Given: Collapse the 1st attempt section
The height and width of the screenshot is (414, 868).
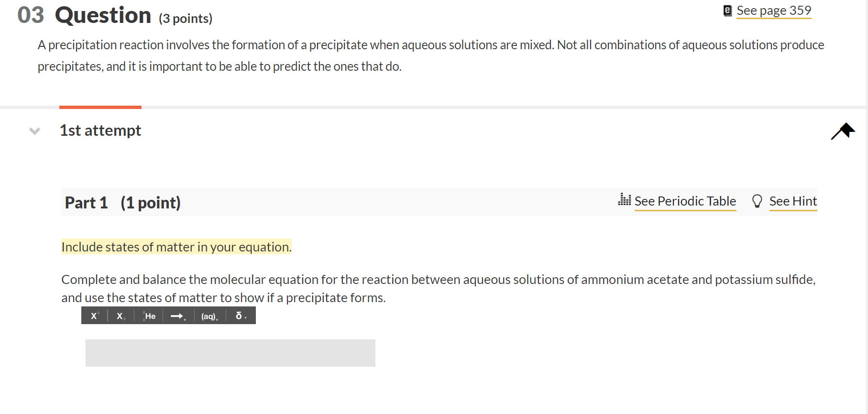Looking at the screenshot, I should pos(34,131).
